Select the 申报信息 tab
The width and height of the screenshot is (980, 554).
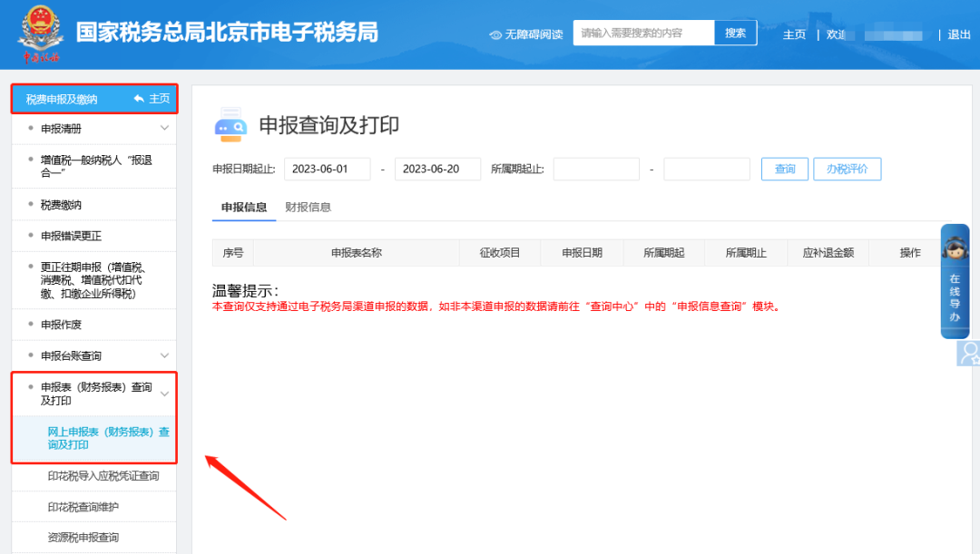[x=244, y=207]
